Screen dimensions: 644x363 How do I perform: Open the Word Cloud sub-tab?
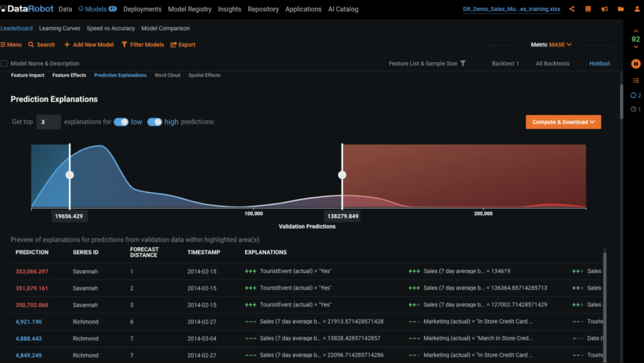click(x=167, y=75)
